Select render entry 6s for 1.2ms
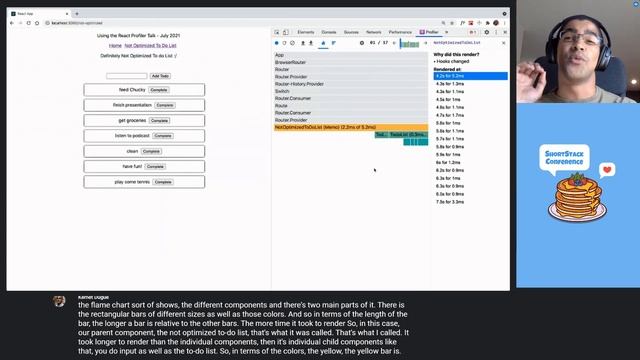 point(471,162)
